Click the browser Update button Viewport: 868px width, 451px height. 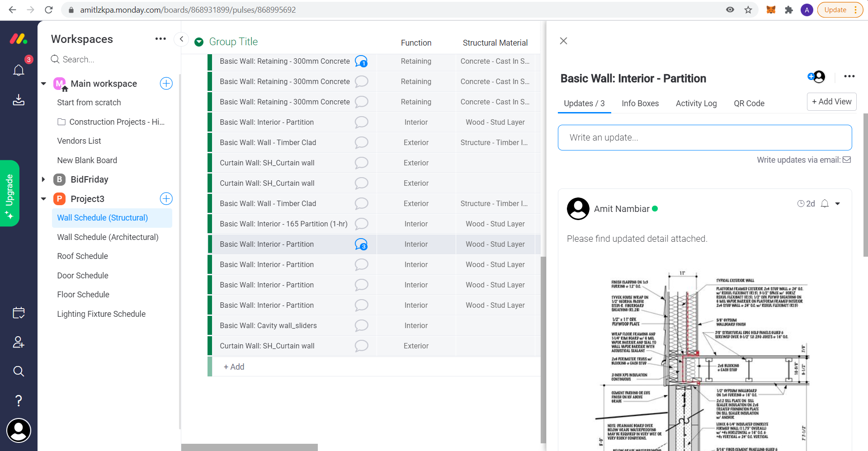[x=840, y=10]
